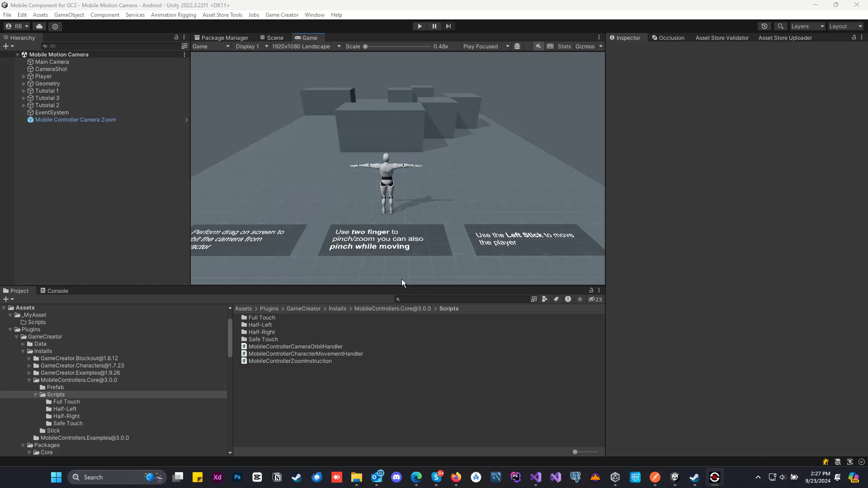Image resolution: width=868 pixels, height=488 pixels.
Task: Open the RB account dropdown
Action: (17, 26)
